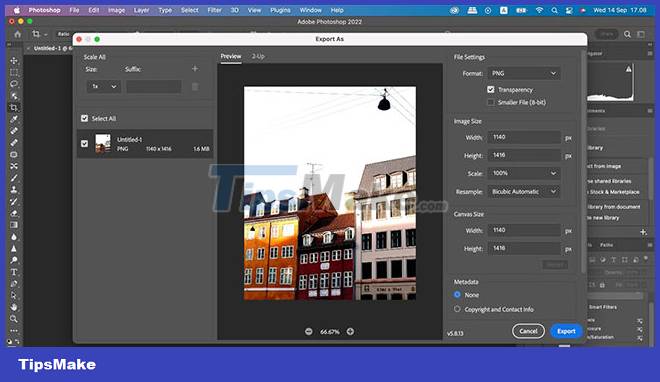Select the Eyedropper tool

(14, 119)
